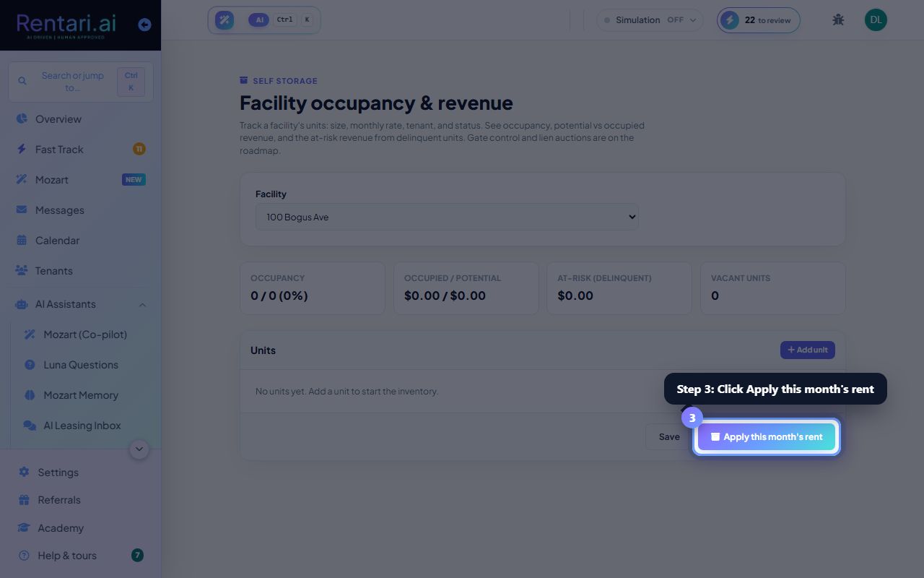Click the Mozart (Co-pilot) wand icon

(30, 335)
